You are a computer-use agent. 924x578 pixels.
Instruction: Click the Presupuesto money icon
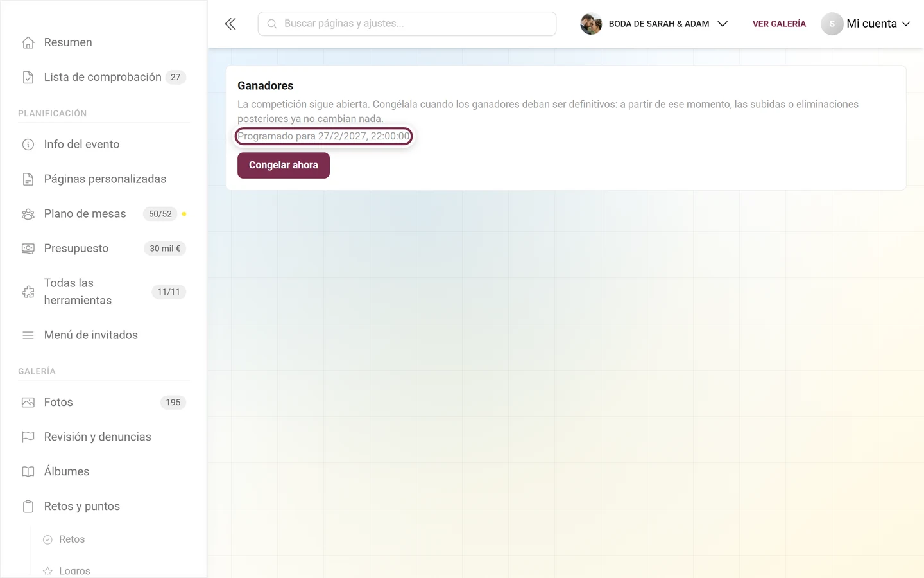point(28,249)
